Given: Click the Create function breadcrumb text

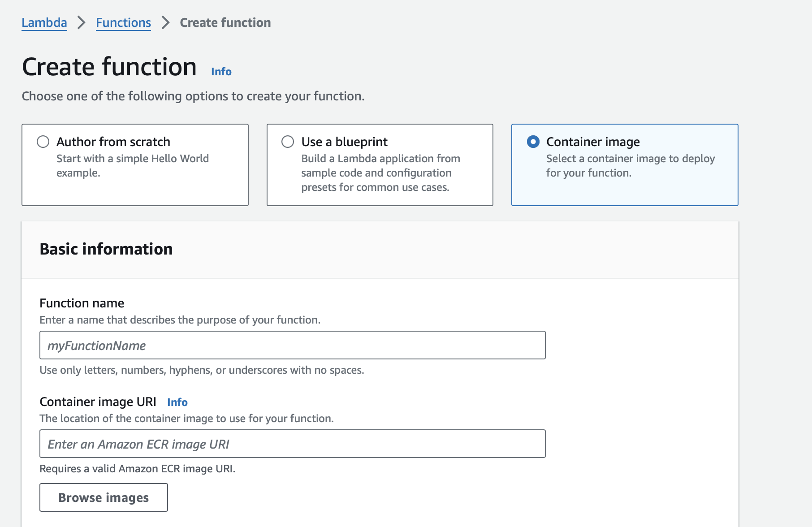Looking at the screenshot, I should tap(225, 22).
